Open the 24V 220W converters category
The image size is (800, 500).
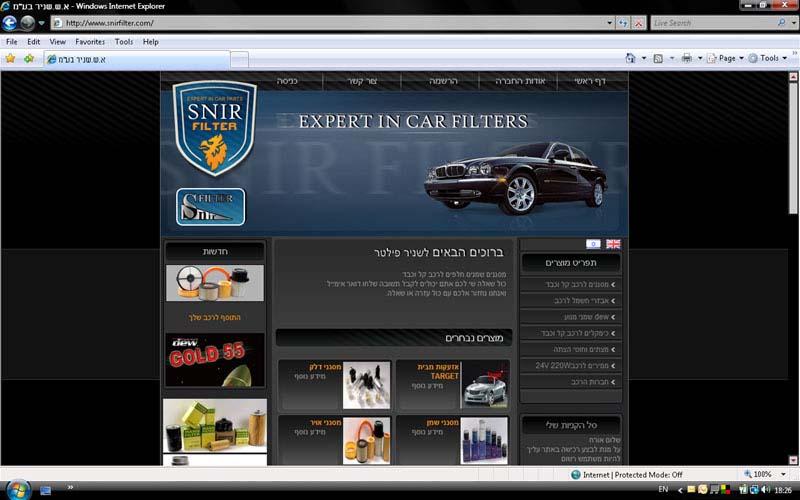click(x=570, y=366)
